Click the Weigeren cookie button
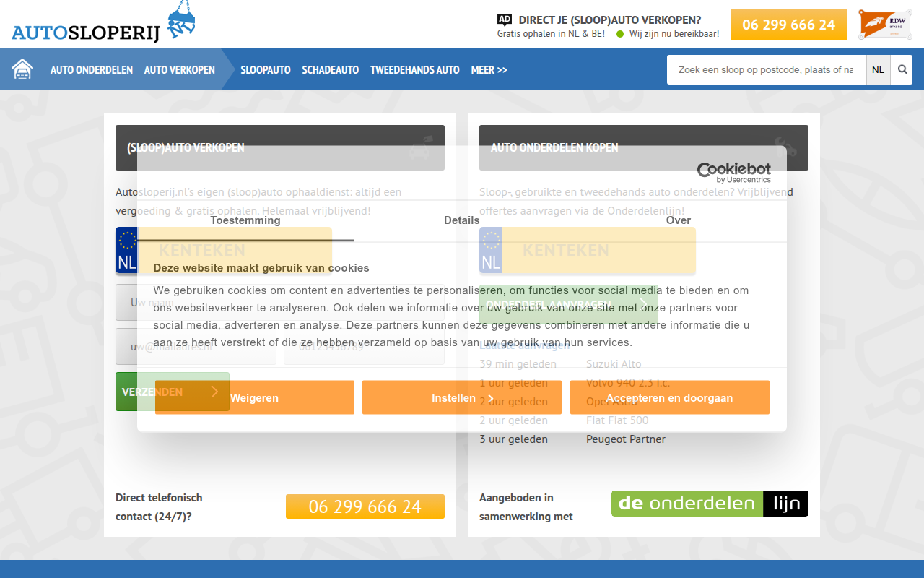This screenshot has width=924, height=578. (255, 397)
